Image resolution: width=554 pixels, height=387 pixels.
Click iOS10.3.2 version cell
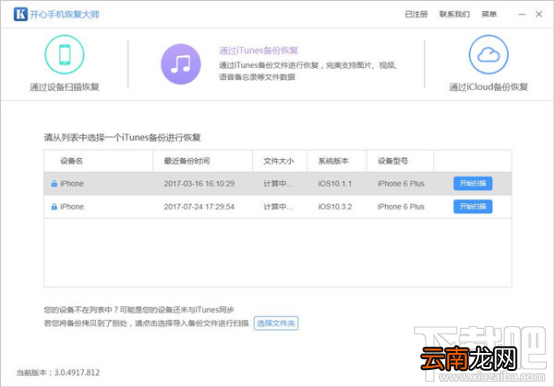tap(335, 207)
